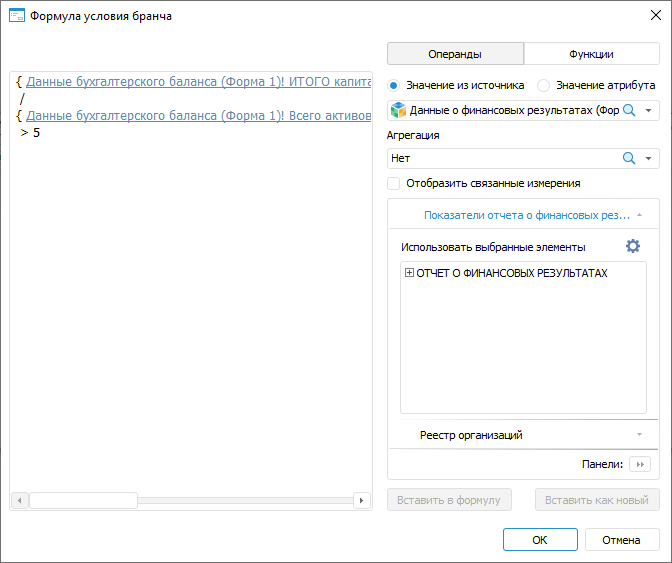Click the Панели double-arrow button
This screenshot has width=672, height=563.
pos(641,464)
